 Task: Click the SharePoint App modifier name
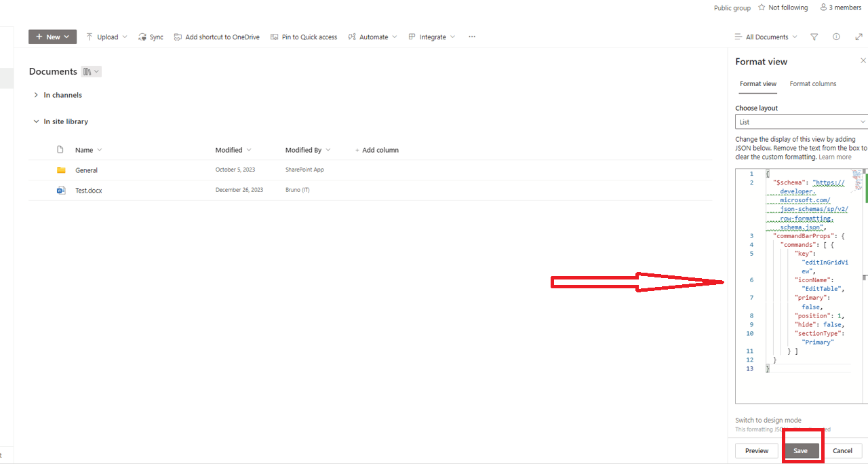coord(304,170)
